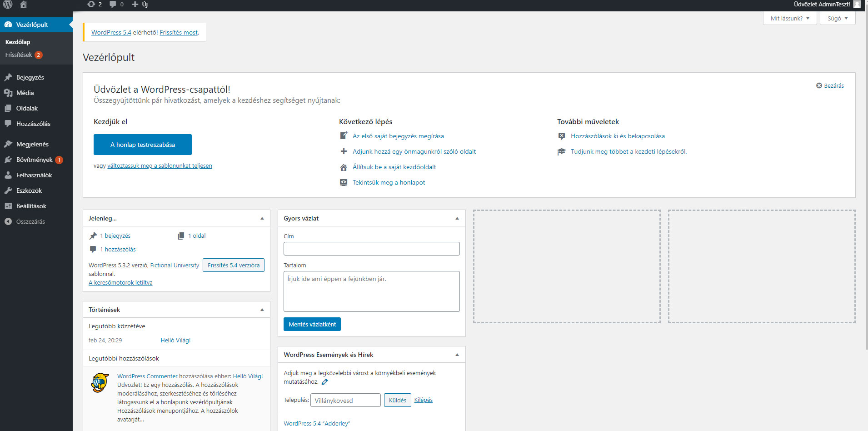Click the Megjelenés brush icon in sidebar
This screenshot has width=868, height=431.
[8, 144]
